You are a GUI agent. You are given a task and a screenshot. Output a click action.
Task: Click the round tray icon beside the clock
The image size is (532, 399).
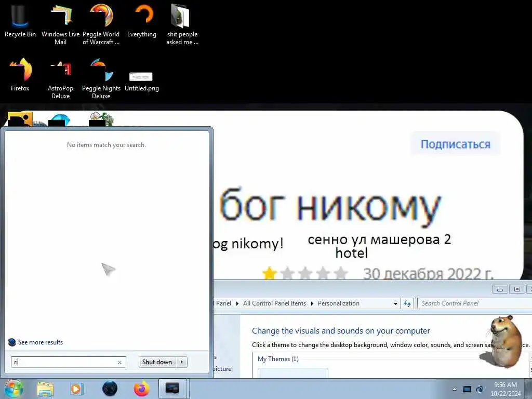coord(480,389)
